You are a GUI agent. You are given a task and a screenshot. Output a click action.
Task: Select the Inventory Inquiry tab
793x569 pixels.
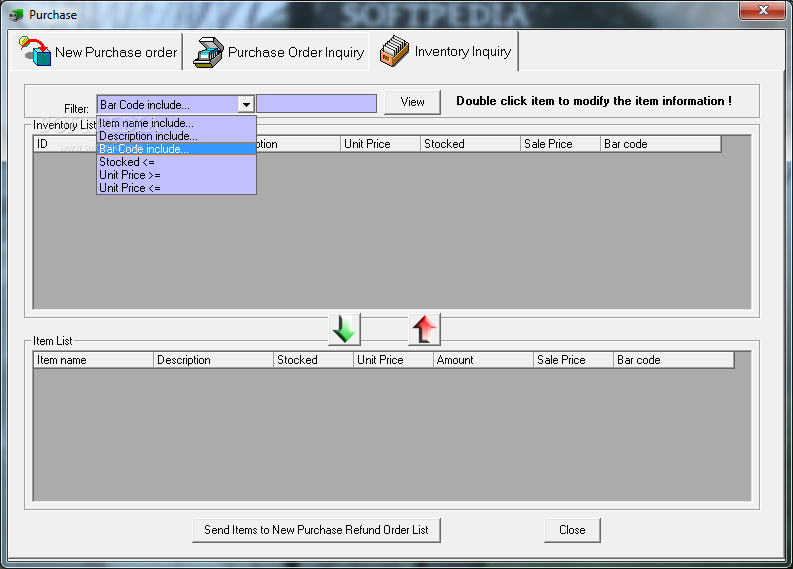[x=445, y=51]
